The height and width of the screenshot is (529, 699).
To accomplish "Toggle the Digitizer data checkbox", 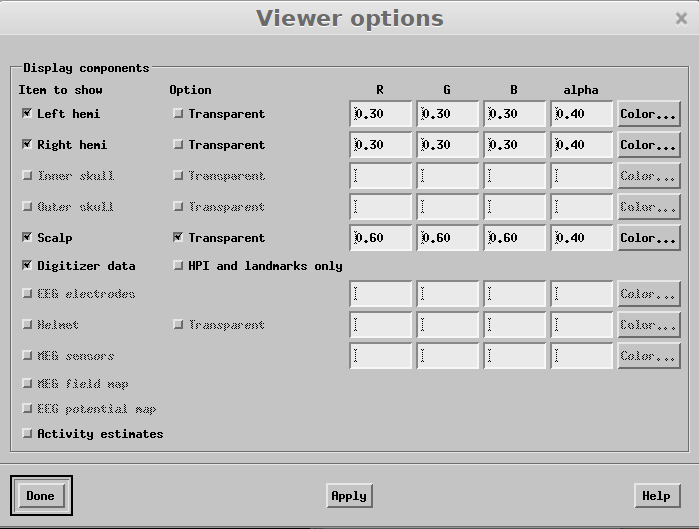I will [27, 266].
